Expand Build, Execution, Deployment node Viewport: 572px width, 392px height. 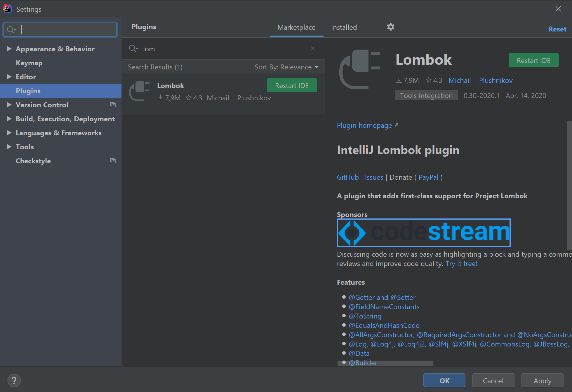point(9,119)
